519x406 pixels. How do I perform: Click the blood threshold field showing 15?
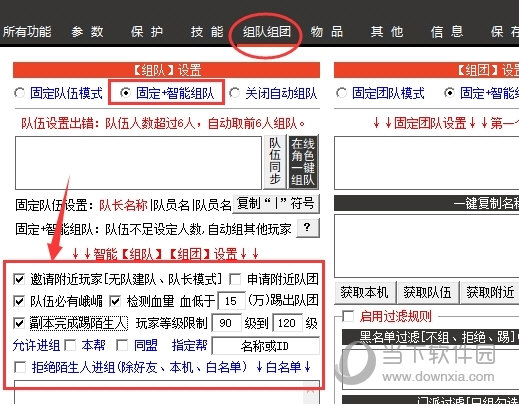pos(231,301)
